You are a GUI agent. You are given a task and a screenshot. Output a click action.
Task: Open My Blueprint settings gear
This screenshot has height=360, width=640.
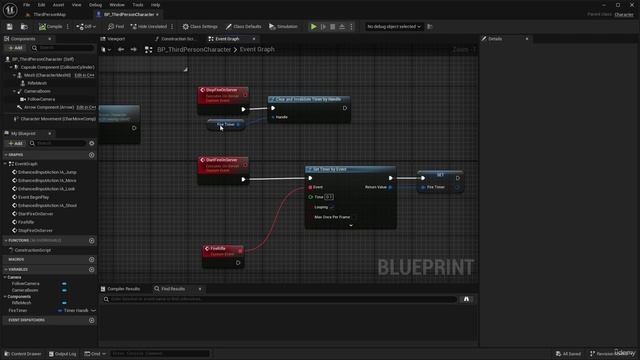(x=91, y=144)
